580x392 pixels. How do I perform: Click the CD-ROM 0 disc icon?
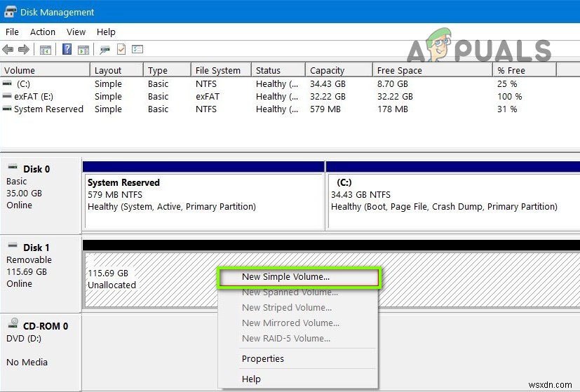tap(13, 323)
